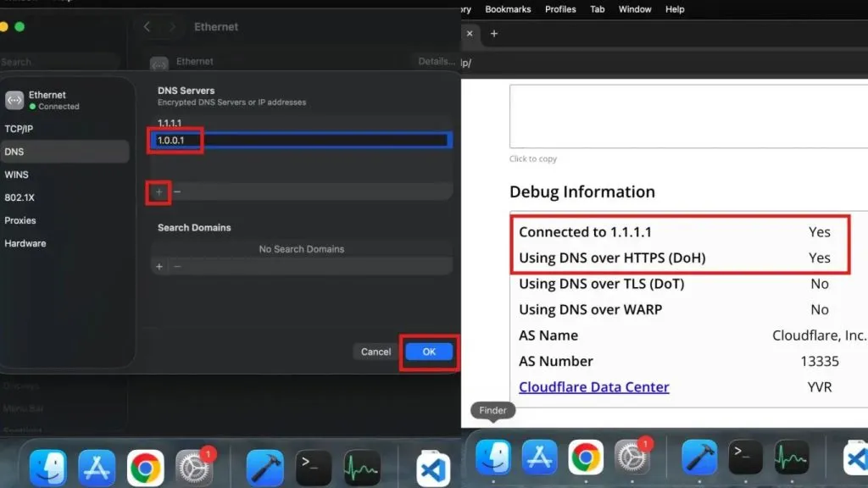This screenshot has width=868, height=488.
Task: Go forward in System Settings window
Action: point(172,26)
